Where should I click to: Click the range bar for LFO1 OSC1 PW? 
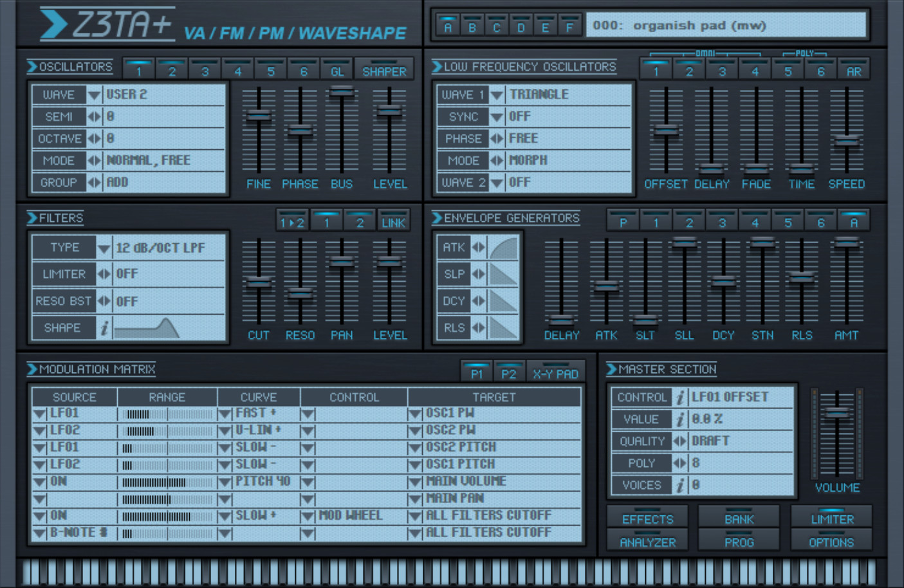pyautogui.click(x=167, y=414)
